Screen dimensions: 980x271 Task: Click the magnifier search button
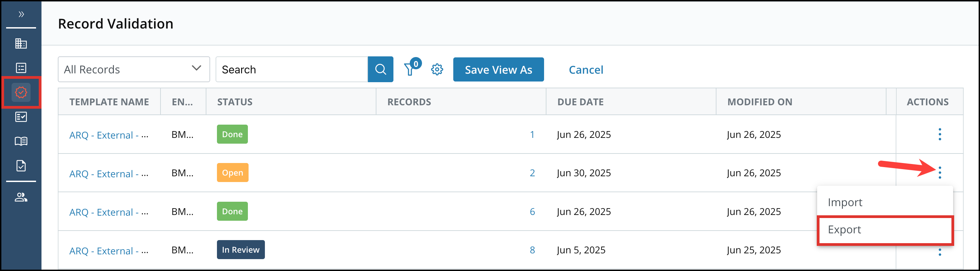(381, 70)
